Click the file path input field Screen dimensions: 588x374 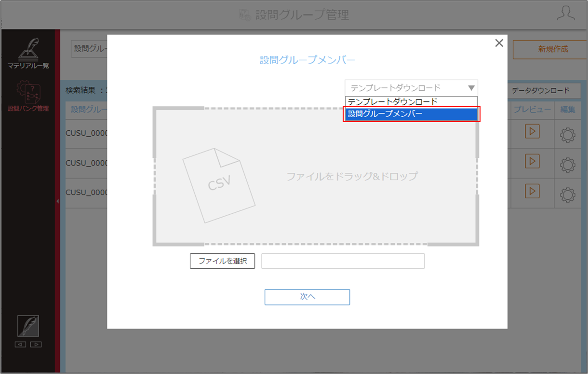[343, 261]
